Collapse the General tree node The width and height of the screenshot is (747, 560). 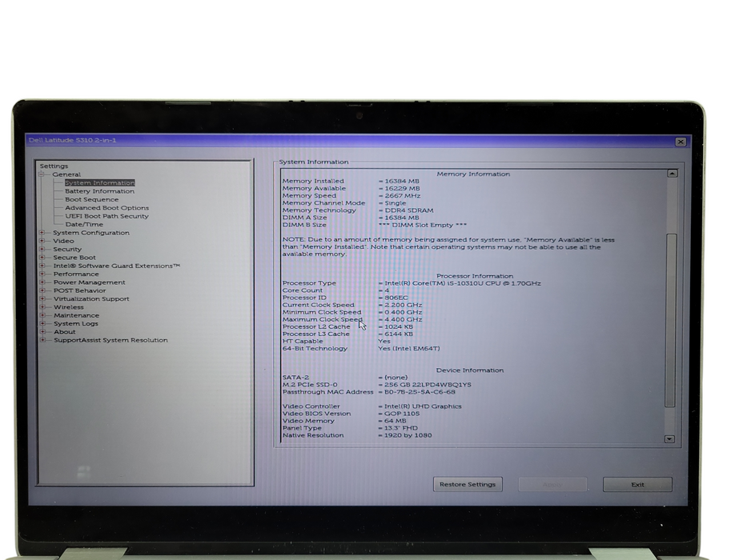tap(42, 174)
